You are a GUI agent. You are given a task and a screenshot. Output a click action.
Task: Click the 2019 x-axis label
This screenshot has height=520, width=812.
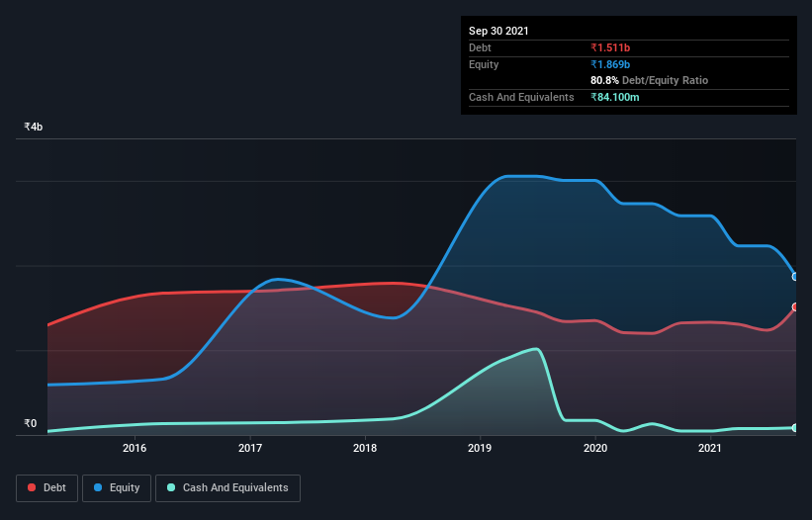480,448
